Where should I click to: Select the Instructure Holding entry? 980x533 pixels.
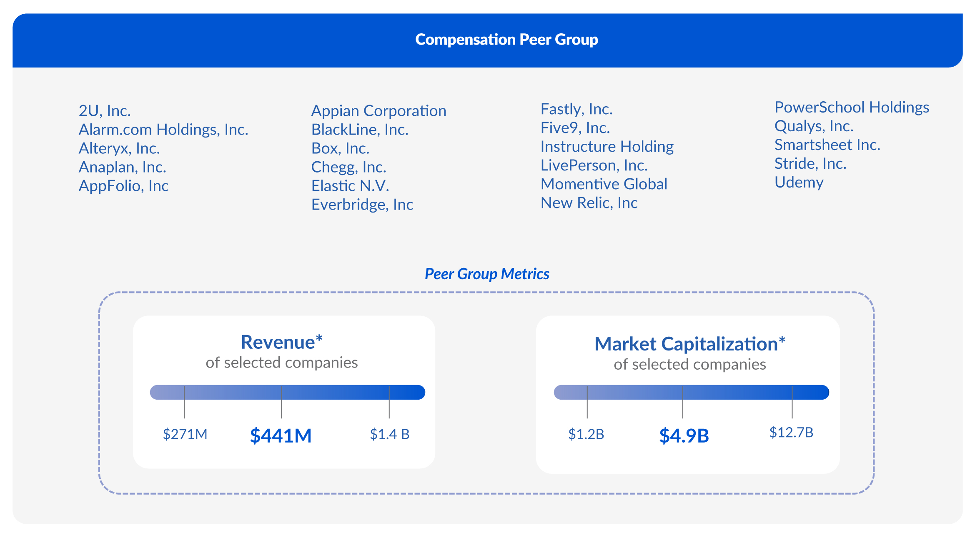point(607,147)
